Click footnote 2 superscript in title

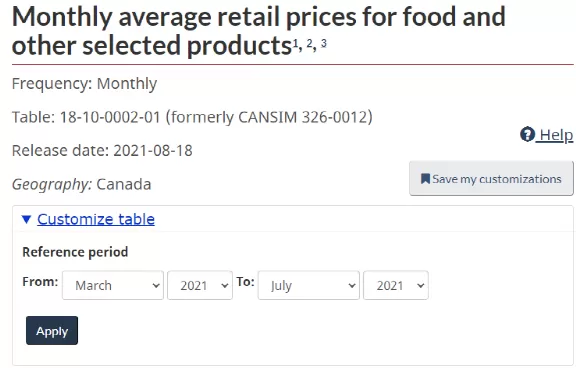(310, 44)
